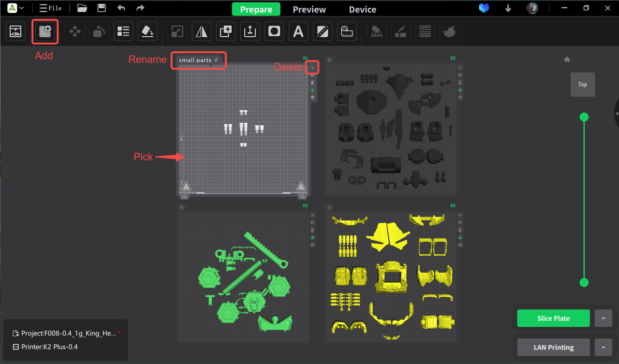Image resolution: width=619 pixels, height=364 pixels.
Task: Delete plate 03 with its X button
Action: [312, 215]
